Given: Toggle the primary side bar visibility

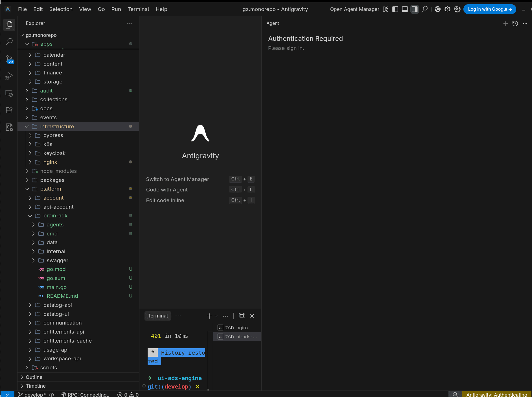Looking at the screenshot, I should [395, 9].
